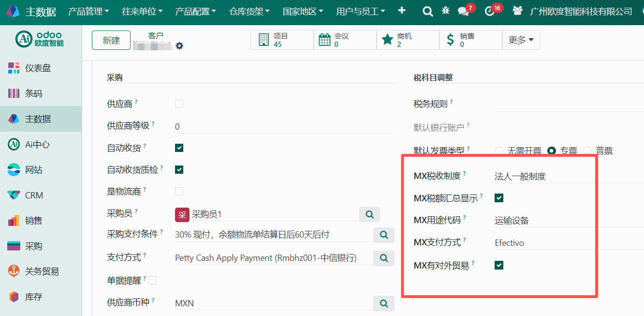644x316 pixels.
Task: Click the 供应商币种 MXN field
Action: point(273,303)
